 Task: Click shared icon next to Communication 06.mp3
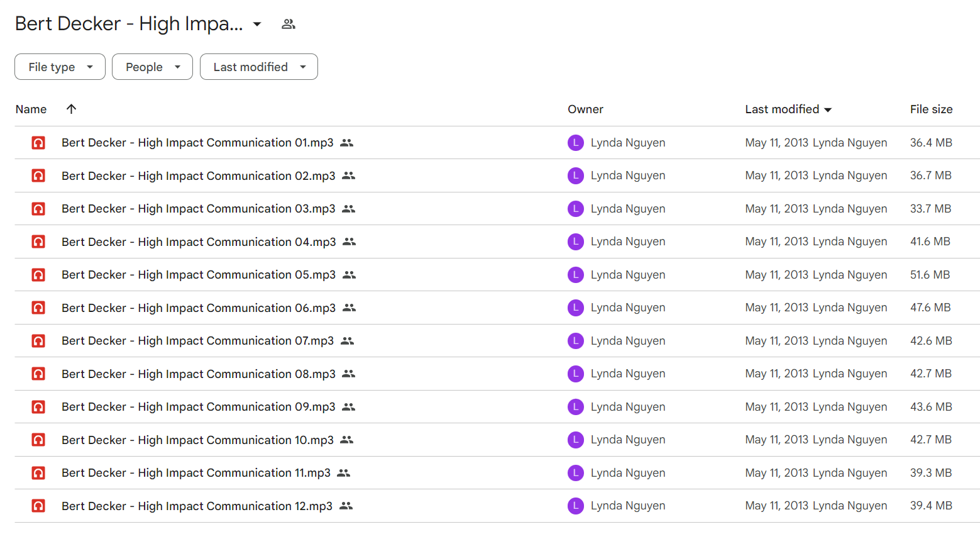(350, 308)
